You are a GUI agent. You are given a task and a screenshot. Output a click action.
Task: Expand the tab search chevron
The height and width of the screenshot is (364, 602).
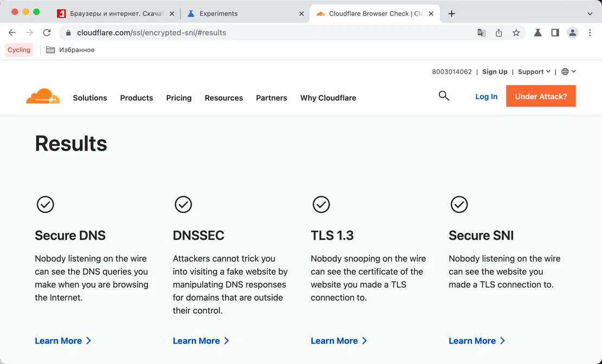pos(590,14)
